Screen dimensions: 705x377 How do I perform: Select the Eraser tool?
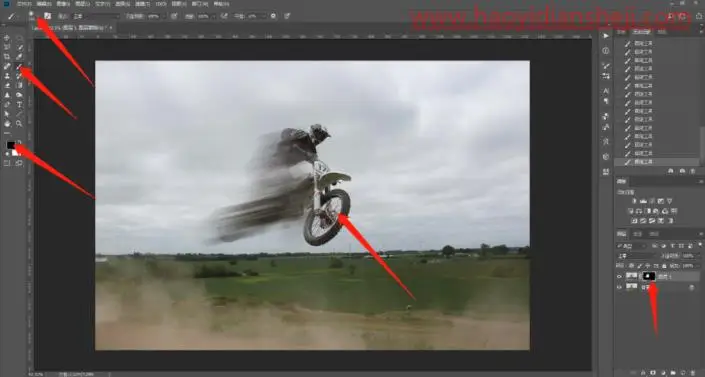(7, 85)
